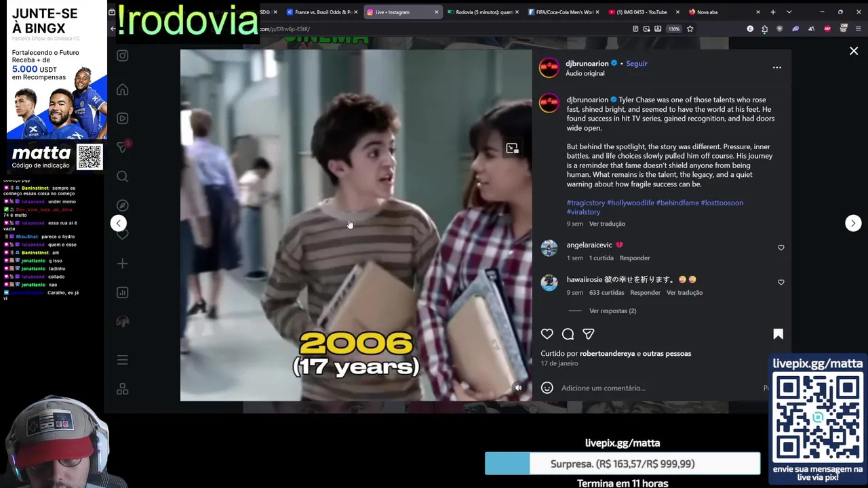Open the Create plus icon

[122, 264]
